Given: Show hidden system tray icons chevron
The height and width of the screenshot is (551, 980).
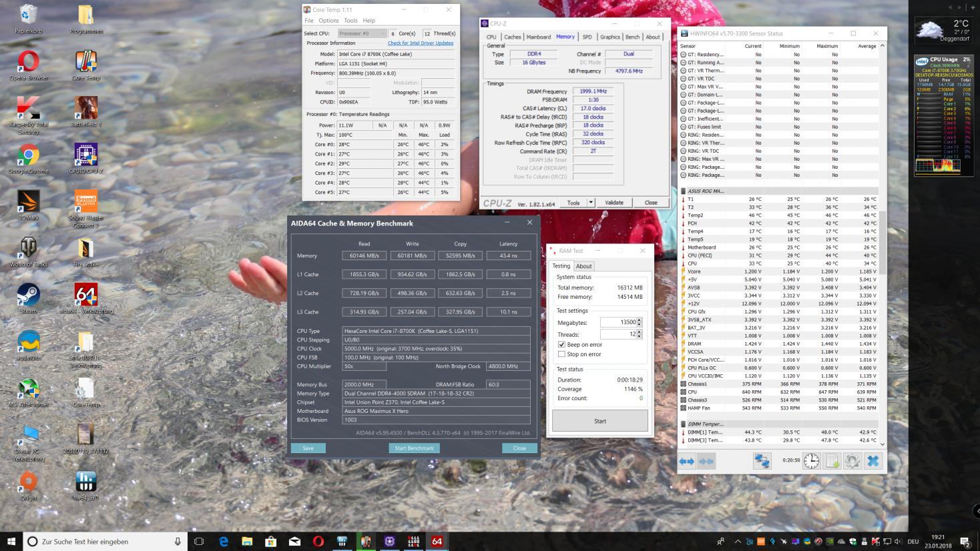Looking at the screenshot, I should click(x=737, y=542).
